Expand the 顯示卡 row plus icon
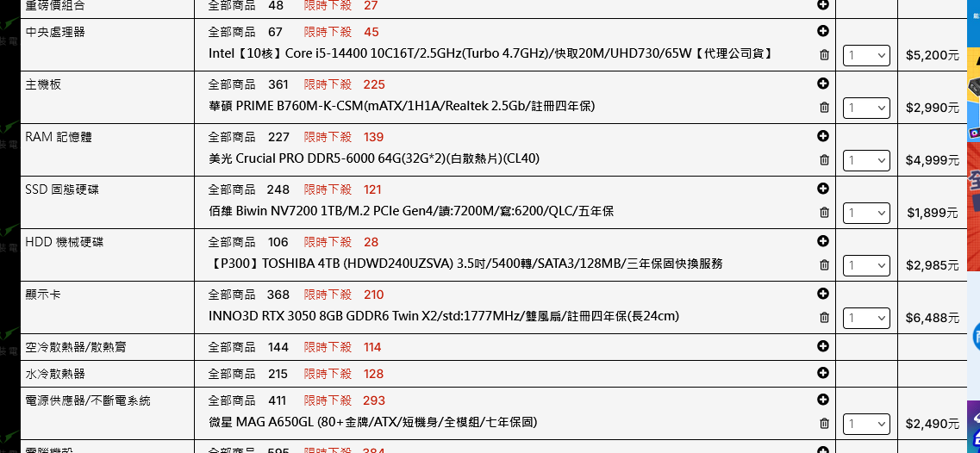Viewport: 980px width, 453px height. [x=822, y=293]
